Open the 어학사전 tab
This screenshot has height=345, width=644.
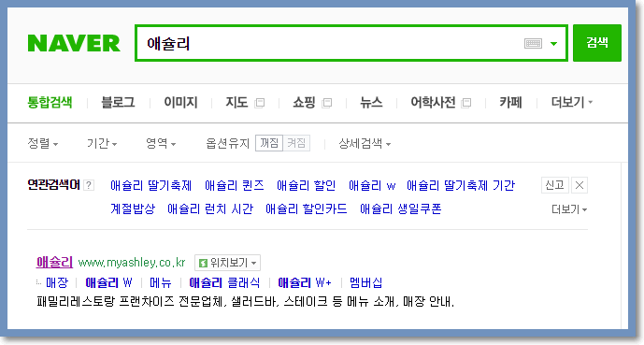433,102
